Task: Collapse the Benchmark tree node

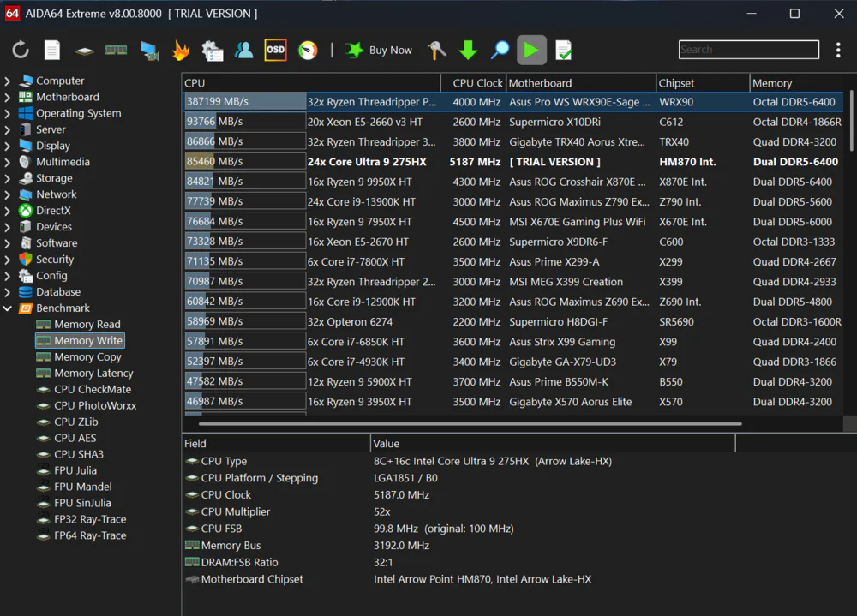Action: (x=8, y=308)
